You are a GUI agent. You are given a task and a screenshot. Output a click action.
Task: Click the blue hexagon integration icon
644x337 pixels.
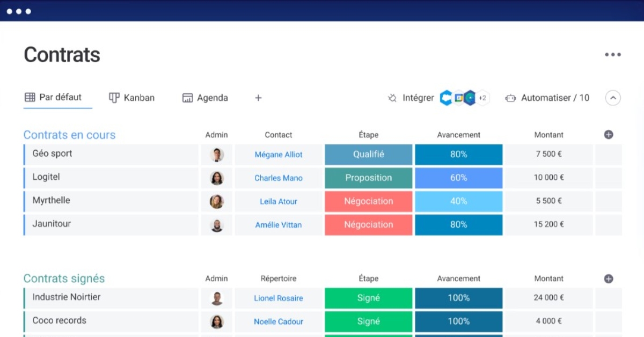tap(446, 98)
